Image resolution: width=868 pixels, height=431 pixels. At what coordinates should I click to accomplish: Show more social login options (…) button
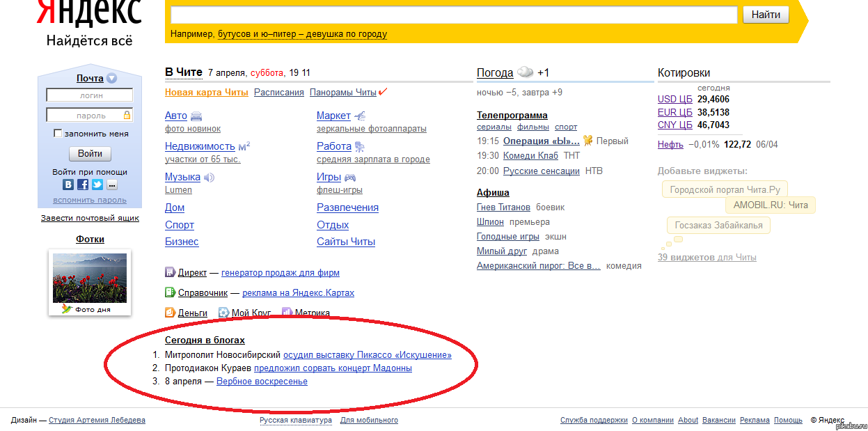(112, 185)
